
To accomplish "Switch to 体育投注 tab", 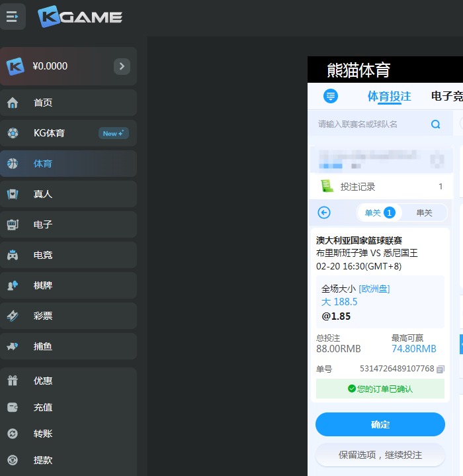I will click(x=390, y=97).
